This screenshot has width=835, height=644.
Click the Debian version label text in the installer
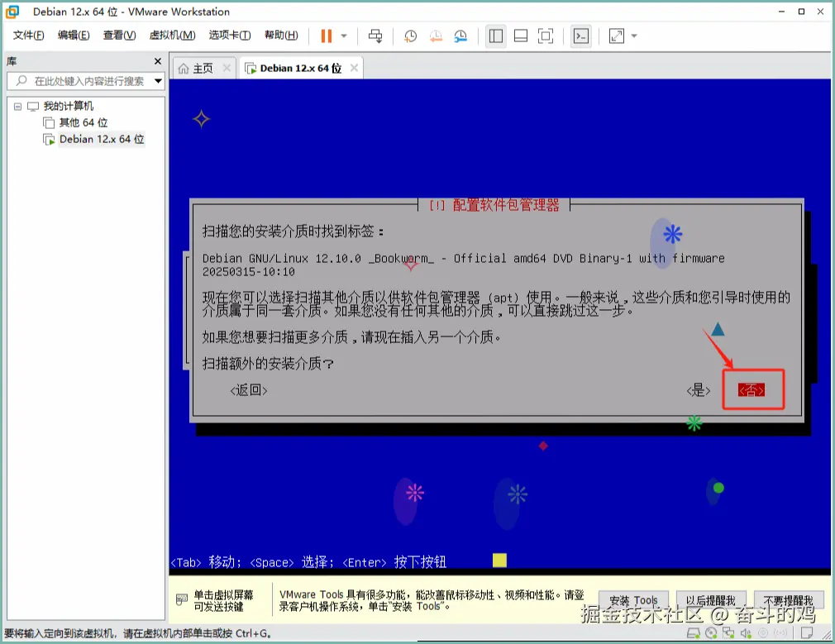[463, 265]
